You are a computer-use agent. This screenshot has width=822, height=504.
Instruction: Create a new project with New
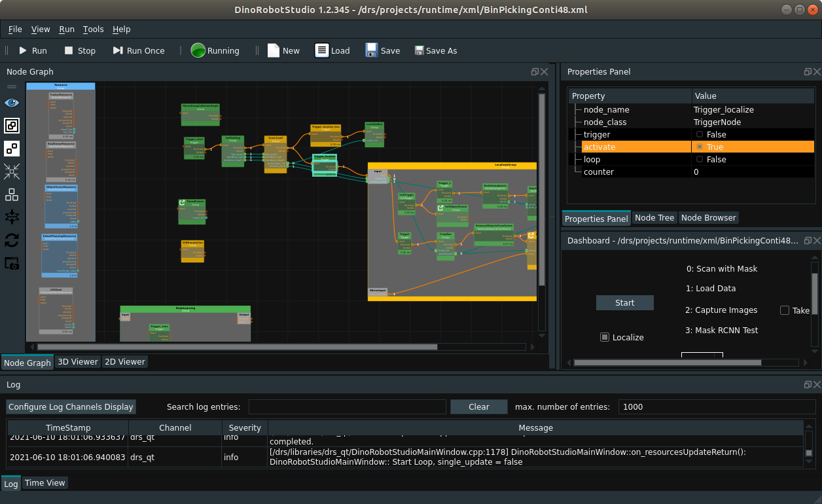pyautogui.click(x=283, y=50)
